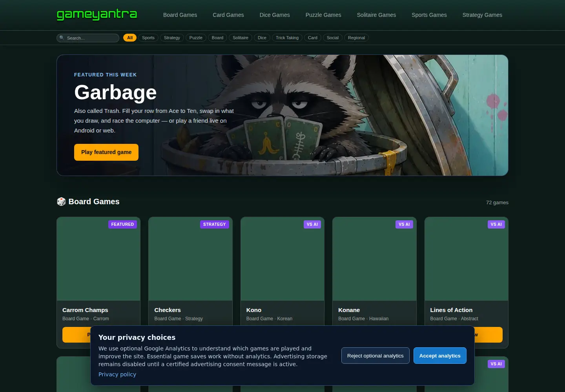Viewport: 565px width, 392px height.
Task: Click the Kono card title
Action: (254, 310)
